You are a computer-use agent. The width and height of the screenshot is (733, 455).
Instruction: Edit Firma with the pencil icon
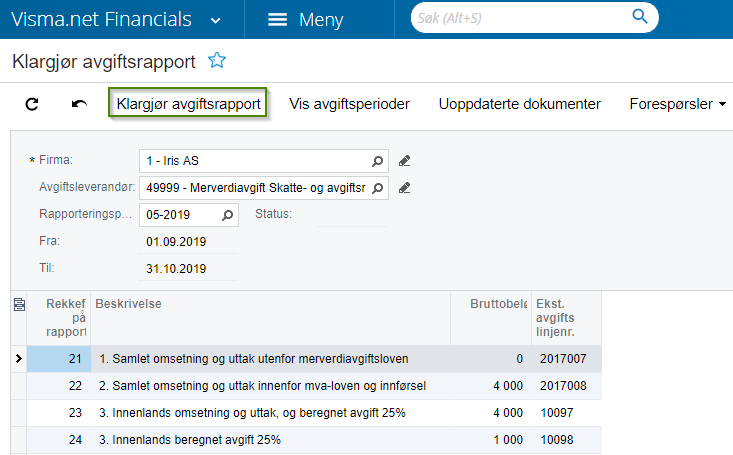tap(404, 161)
